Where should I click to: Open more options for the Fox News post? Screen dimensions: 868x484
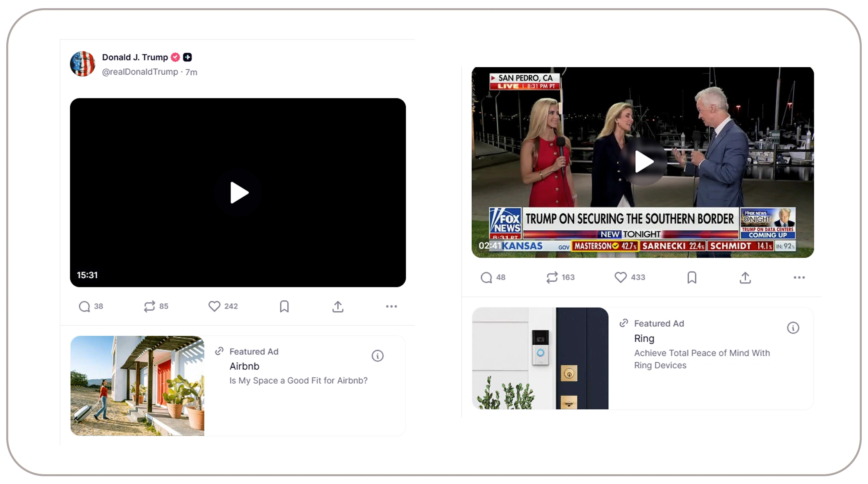tap(799, 278)
